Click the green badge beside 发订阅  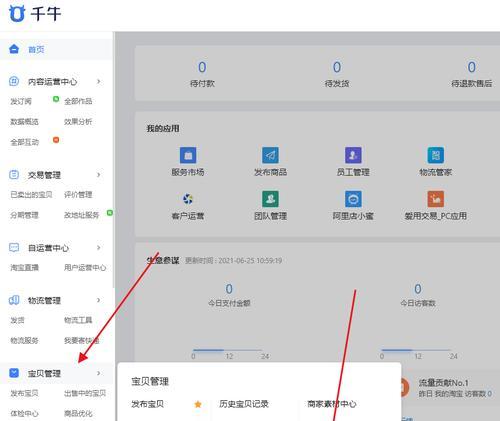56,99
